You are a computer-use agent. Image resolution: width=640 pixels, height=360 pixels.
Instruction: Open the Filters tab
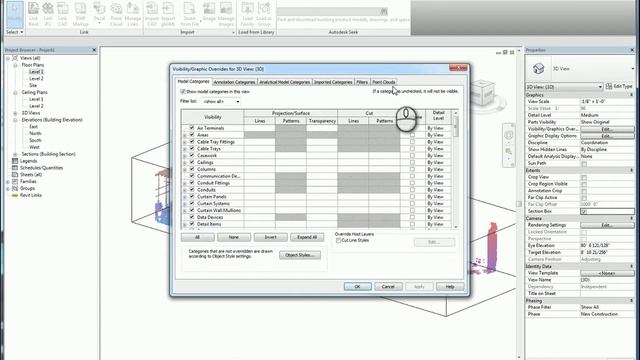tap(362, 82)
